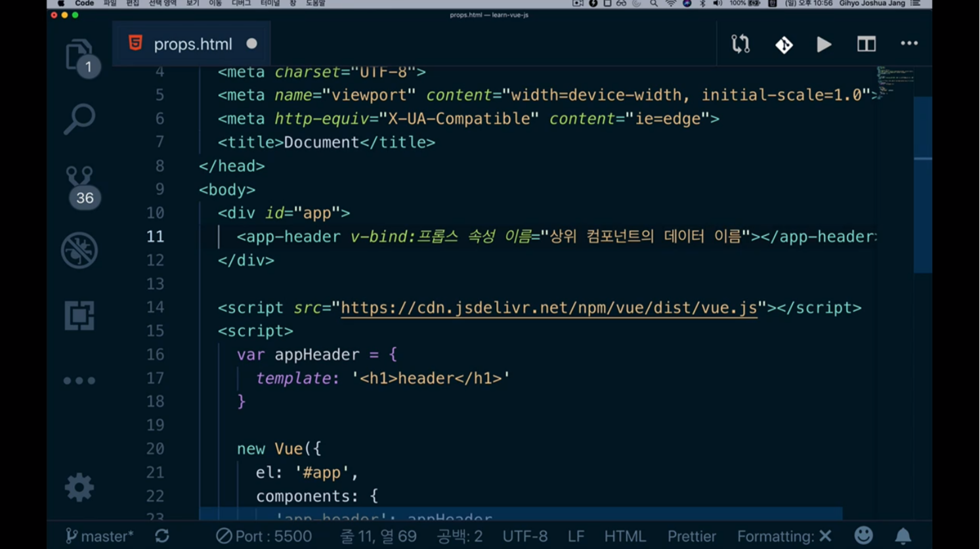Image resolution: width=980 pixels, height=549 pixels.
Task: Open the Debug view icon
Action: (x=79, y=250)
